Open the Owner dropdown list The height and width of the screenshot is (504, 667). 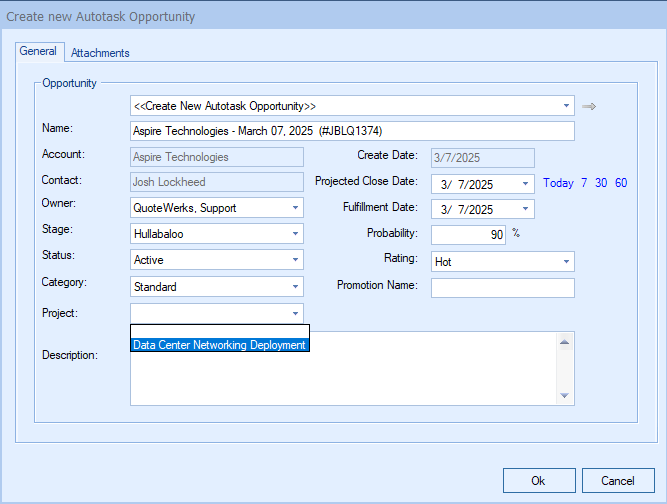tap(295, 208)
